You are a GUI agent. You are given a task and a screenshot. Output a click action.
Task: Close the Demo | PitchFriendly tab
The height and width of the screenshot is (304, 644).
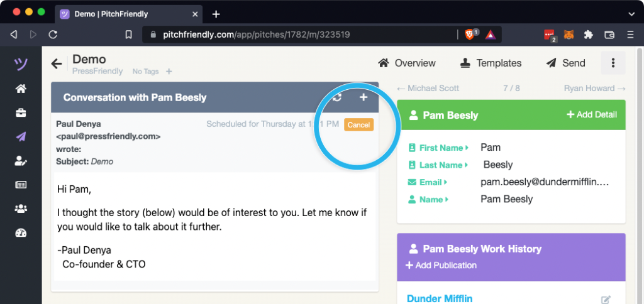click(195, 14)
